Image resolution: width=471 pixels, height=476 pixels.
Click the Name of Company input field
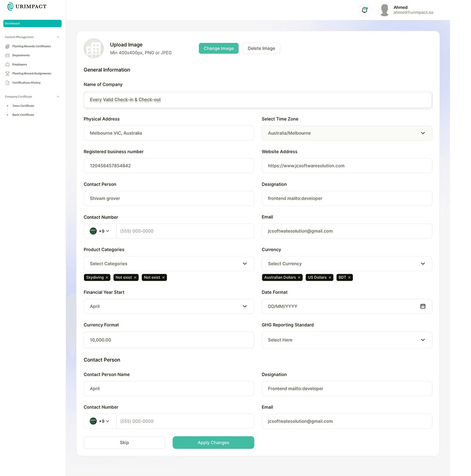(258, 100)
